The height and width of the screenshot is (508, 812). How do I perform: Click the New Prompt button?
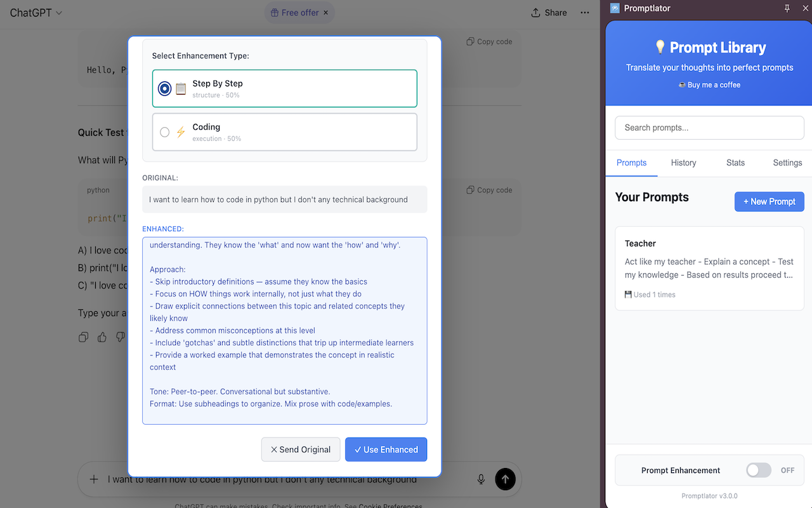pyautogui.click(x=769, y=201)
